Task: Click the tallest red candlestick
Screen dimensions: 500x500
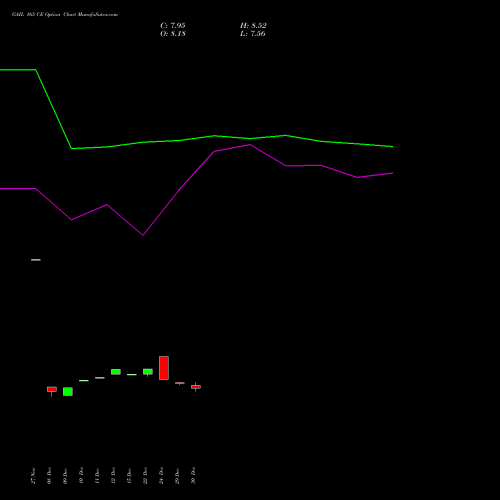Action: (x=164, y=368)
